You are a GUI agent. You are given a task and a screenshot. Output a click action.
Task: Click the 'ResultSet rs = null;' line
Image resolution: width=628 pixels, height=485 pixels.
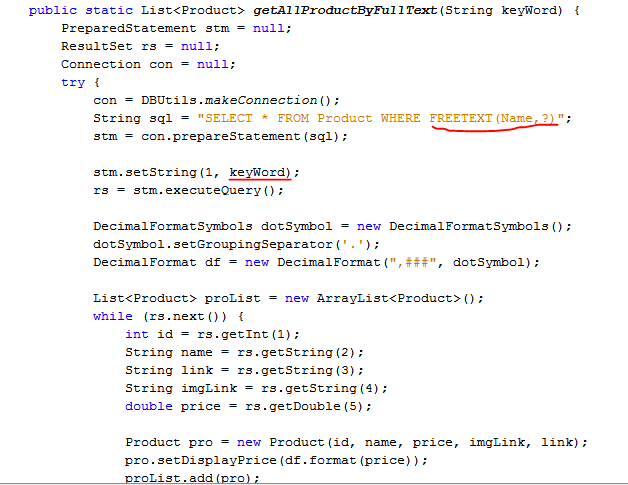tap(140, 46)
